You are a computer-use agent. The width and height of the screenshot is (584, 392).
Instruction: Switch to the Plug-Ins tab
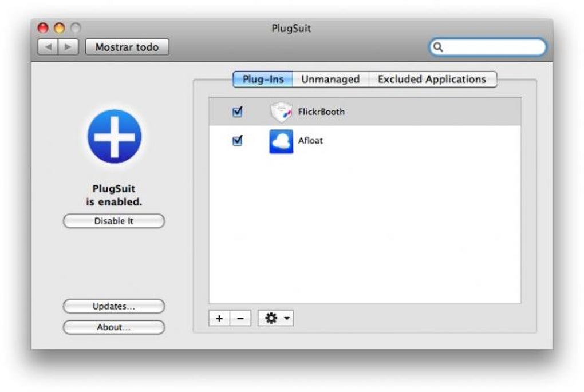click(x=263, y=80)
